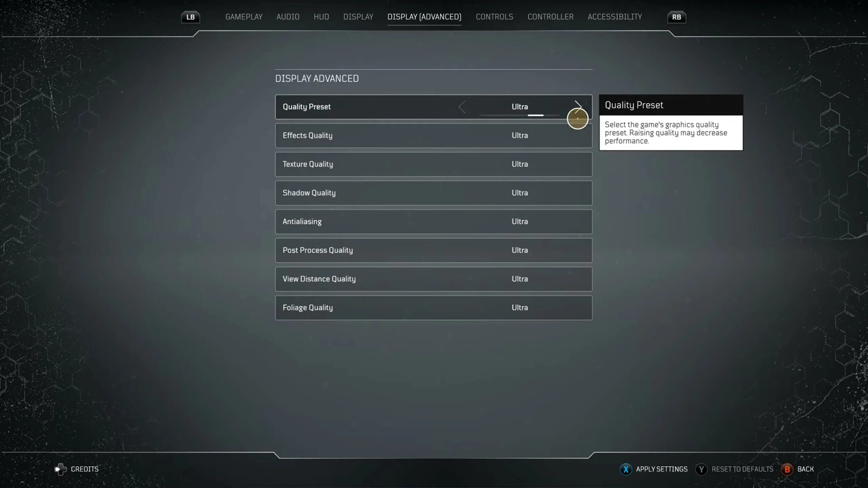The image size is (868, 488).
Task: Click the Y Reset to Defaults icon
Action: click(701, 469)
